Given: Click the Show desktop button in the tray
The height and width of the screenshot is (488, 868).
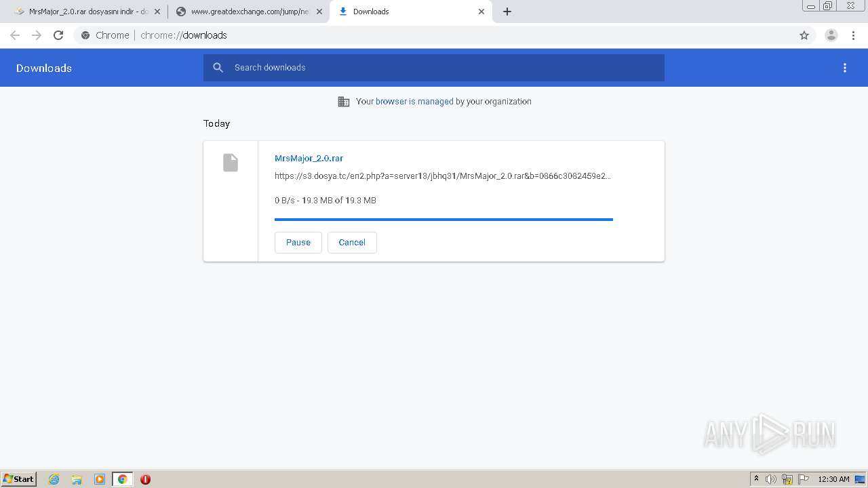Looking at the screenshot, I should click(861, 479).
